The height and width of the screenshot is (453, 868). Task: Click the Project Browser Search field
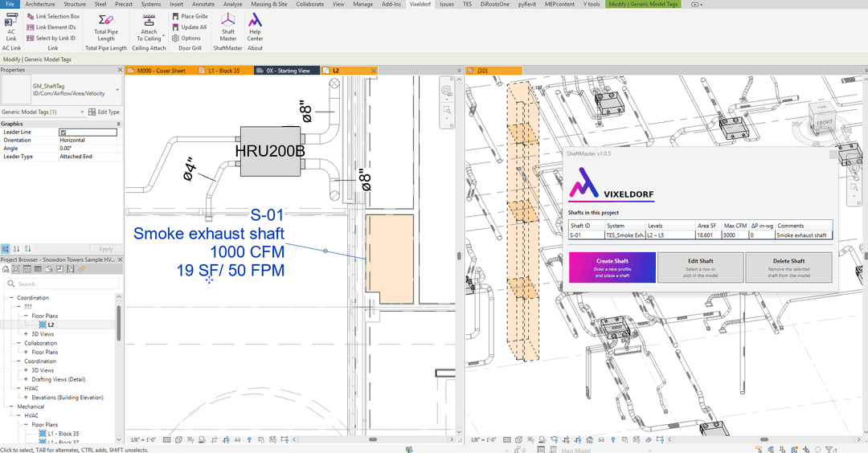point(61,284)
